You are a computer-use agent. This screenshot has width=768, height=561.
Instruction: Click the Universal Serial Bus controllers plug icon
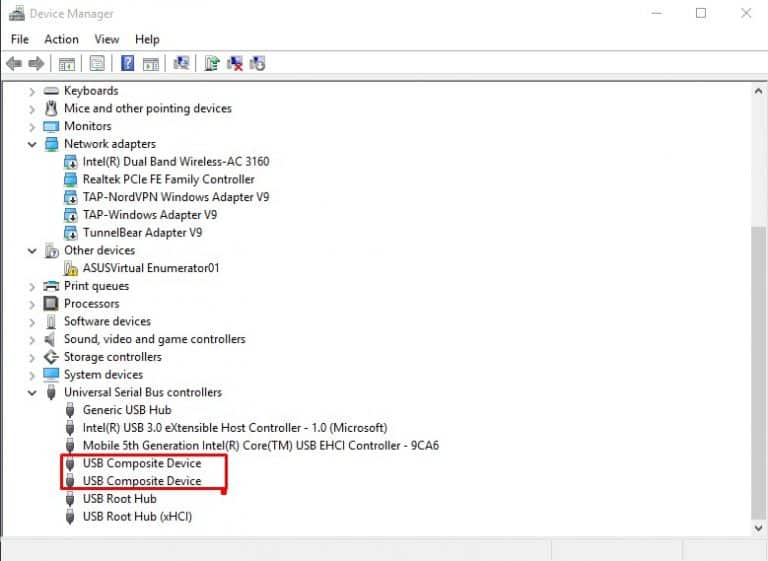[51, 392]
